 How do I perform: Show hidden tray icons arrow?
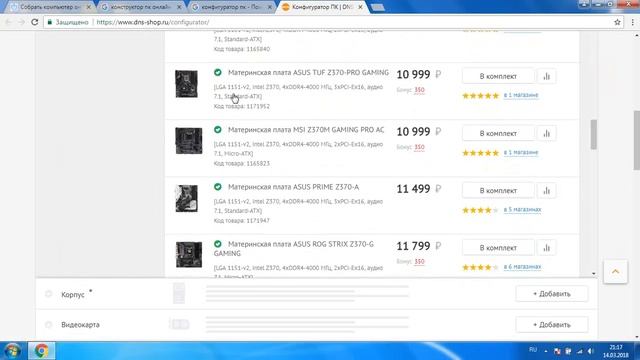[546, 351]
